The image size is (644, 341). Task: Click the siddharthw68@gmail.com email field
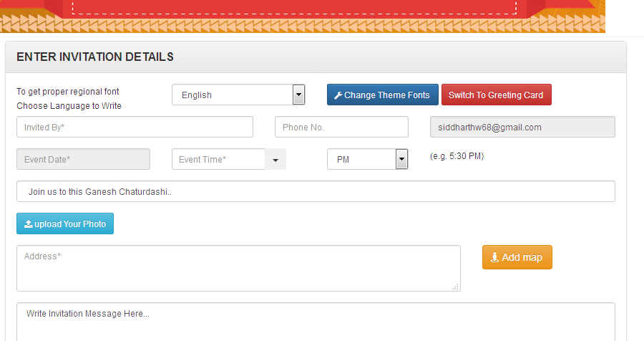point(522,127)
